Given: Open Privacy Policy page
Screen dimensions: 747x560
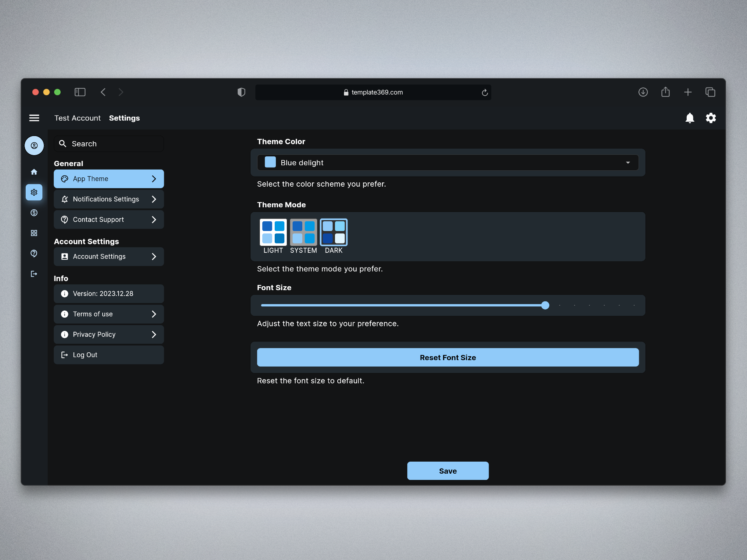Looking at the screenshot, I should [109, 334].
